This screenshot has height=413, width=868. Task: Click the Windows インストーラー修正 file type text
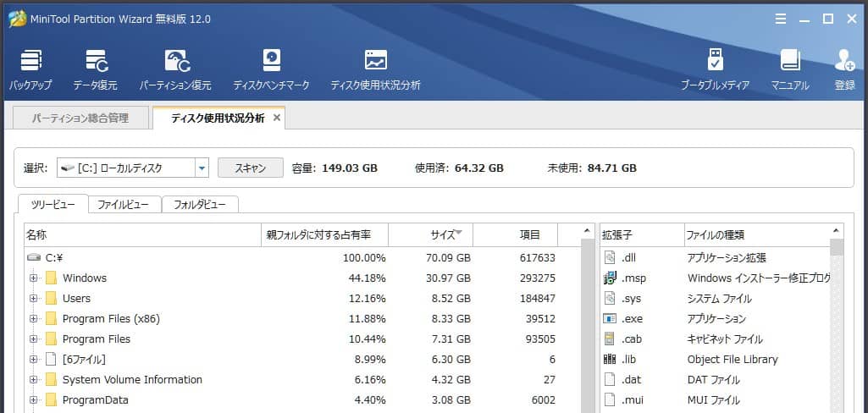pyautogui.click(x=759, y=278)
